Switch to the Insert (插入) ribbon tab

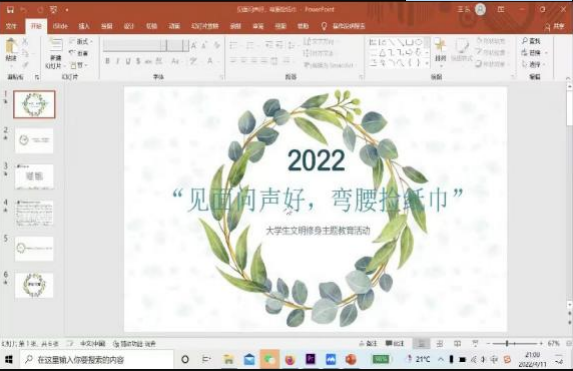pos(84,26)
